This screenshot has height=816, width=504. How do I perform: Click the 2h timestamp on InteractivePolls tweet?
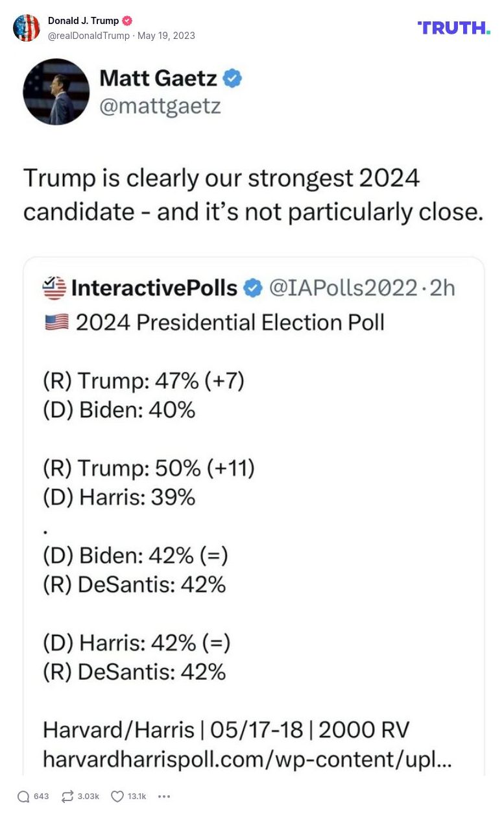click(442, 286)
